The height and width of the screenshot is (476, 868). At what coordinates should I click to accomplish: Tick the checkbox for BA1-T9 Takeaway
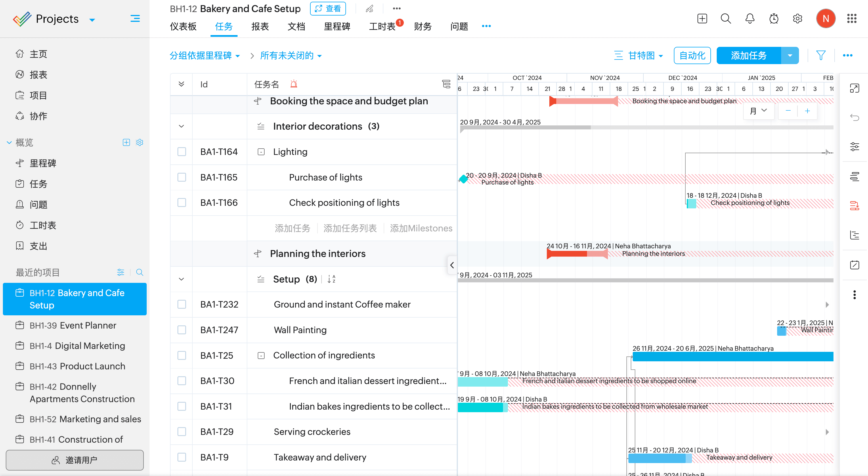point(181,457)
